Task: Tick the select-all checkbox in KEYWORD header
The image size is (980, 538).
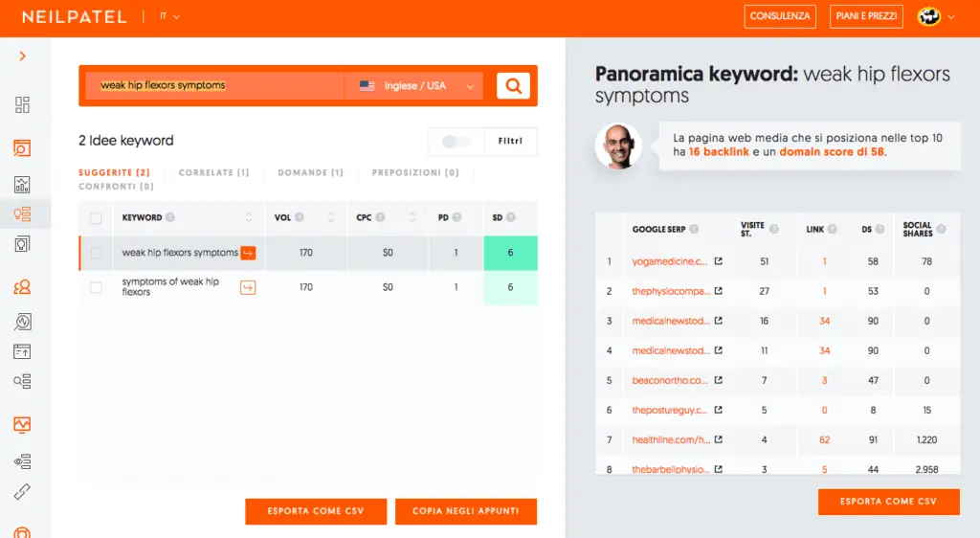Action: coord(96,218)
